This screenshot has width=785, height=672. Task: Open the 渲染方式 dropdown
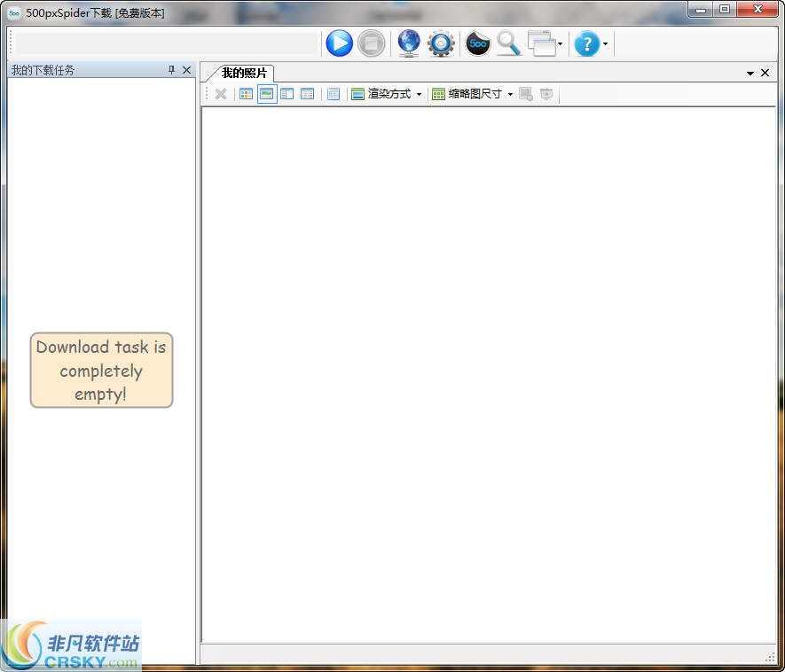pos(386,94)
